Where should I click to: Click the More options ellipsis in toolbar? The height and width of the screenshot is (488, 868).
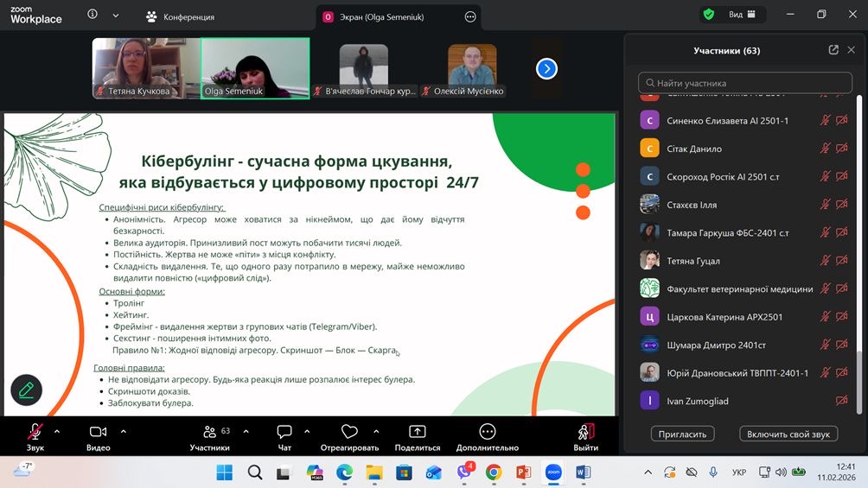click(x=487, y=432)
